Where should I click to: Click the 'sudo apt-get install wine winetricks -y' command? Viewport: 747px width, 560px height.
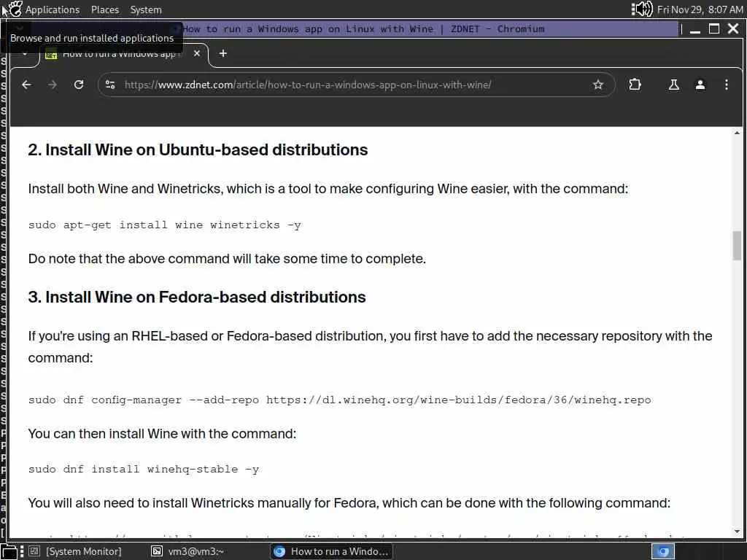[x=164, y=225]
